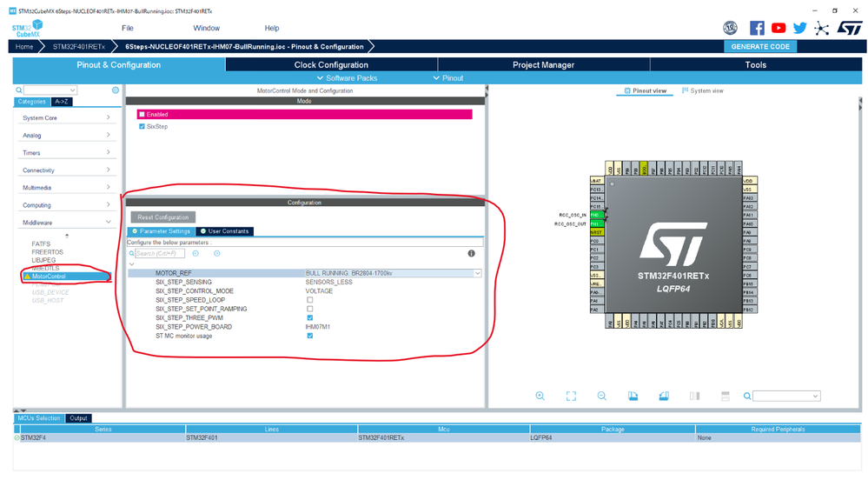Expand Connectivity category

pos(66,170)
